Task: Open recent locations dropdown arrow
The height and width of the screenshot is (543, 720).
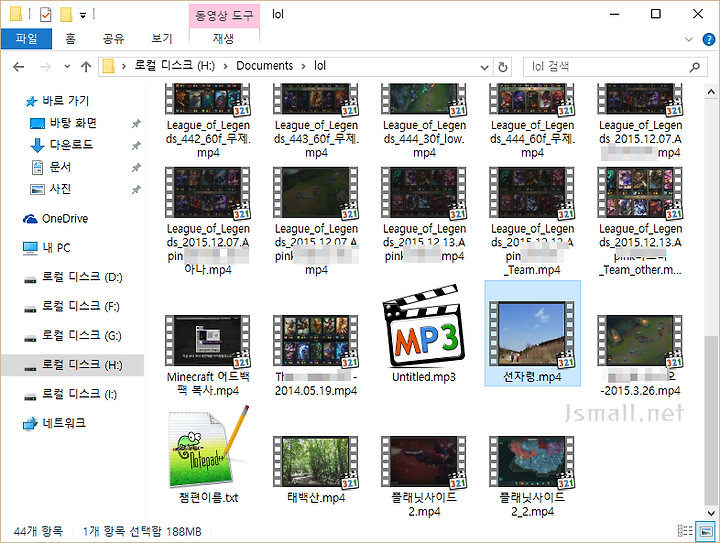Action: click(67, 67)
